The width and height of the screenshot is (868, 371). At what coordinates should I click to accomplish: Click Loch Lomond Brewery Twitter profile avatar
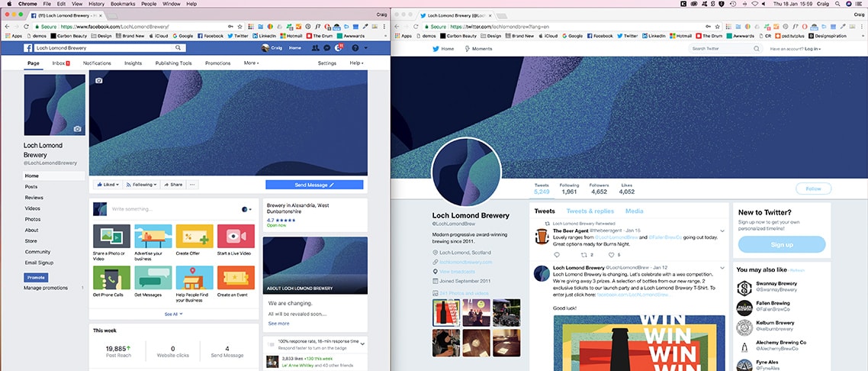pyautogui.click(x=466, y=172)
